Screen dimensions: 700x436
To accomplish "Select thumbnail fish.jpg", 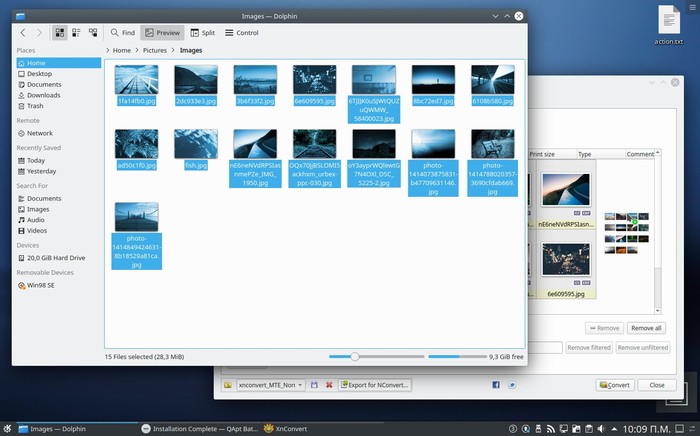I will (x=196, y=144).
